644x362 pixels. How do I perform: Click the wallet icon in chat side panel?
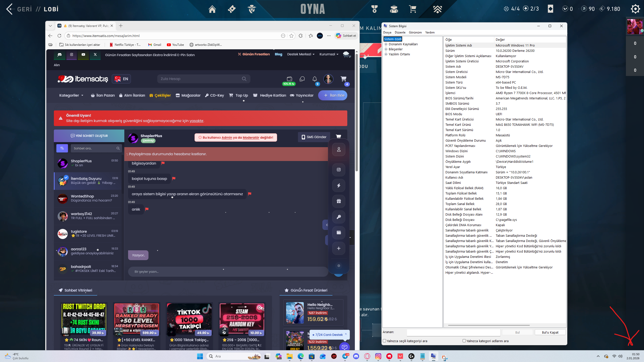click(339, 232)
